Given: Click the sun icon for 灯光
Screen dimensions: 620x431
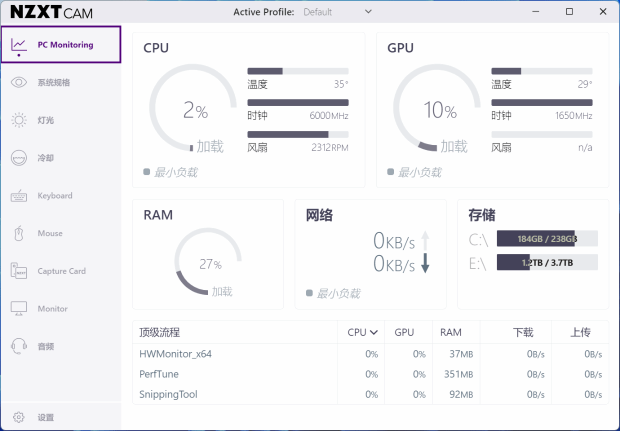Looking at the screenshot, I should coord(19,120).
